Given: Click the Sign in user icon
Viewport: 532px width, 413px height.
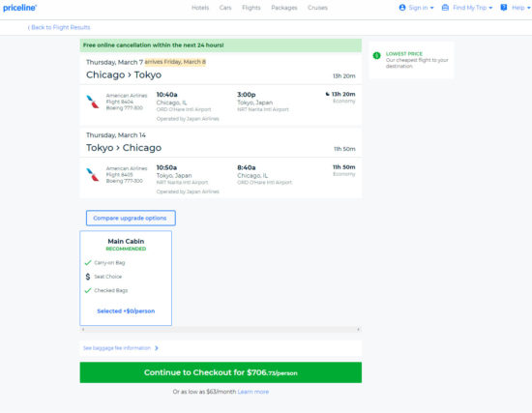Looking at the screenshot, I should (402, 8).
